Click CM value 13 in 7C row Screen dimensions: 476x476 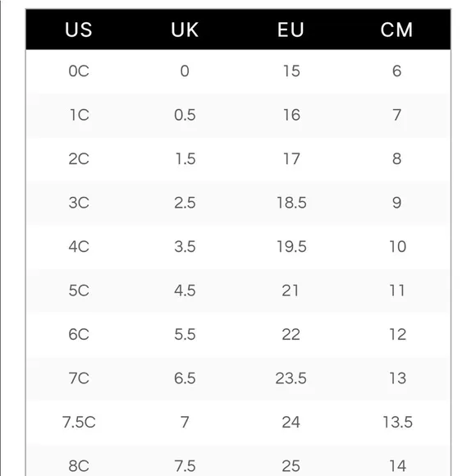tap(398, 378)
